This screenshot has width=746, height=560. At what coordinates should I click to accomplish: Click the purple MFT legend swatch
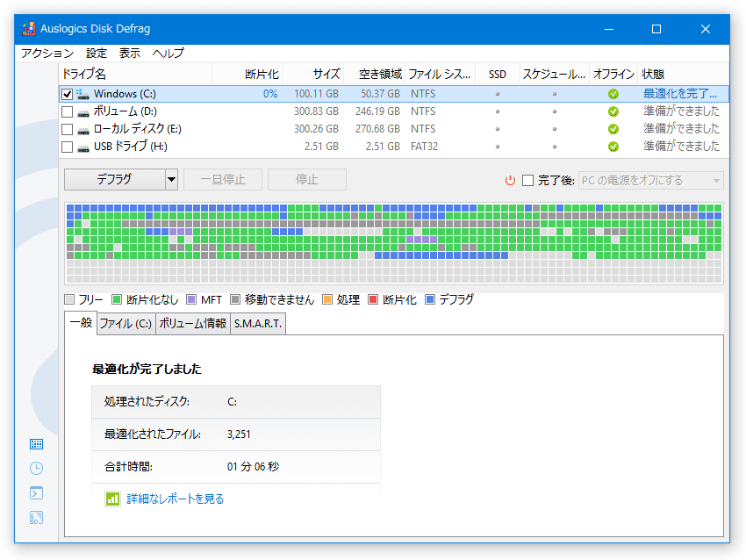(191, 299)
